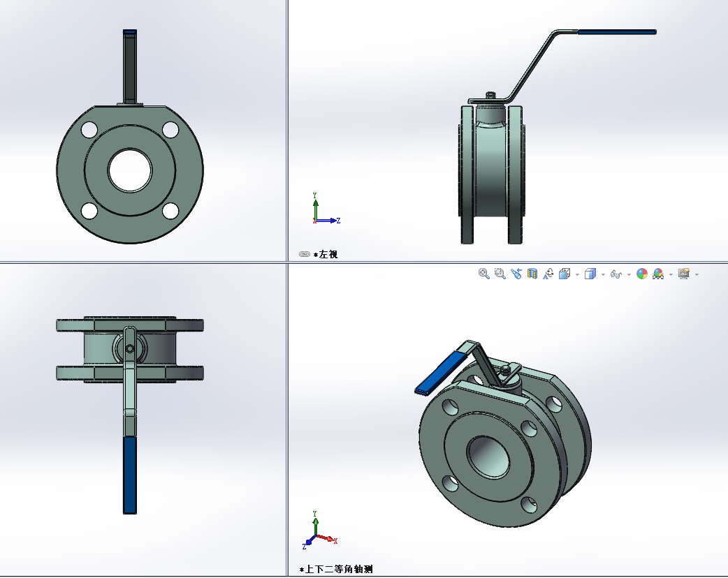Click the view link icon beside 左视

pos(305,254)
